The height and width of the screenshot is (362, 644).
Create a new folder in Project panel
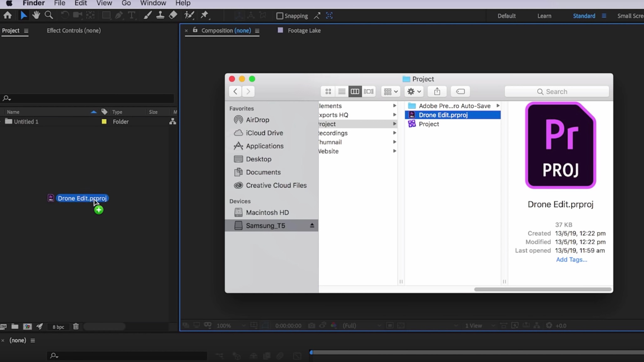15,326
